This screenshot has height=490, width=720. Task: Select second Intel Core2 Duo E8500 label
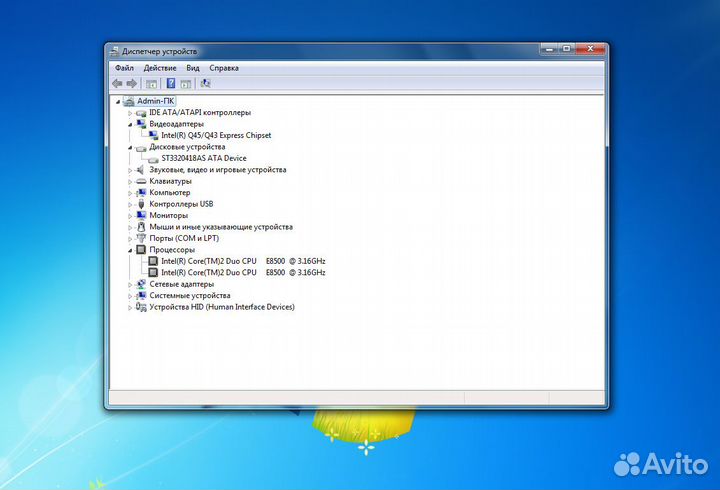(243, 272)
